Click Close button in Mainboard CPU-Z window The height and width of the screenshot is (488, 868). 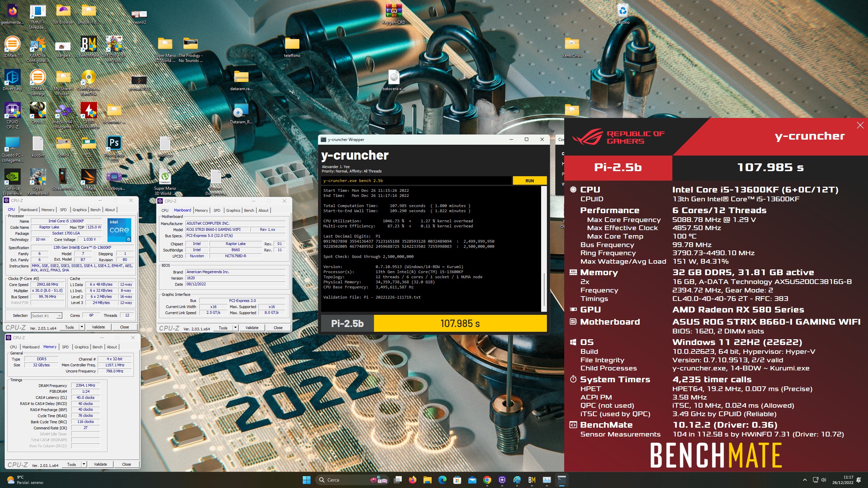coord(278,328)
